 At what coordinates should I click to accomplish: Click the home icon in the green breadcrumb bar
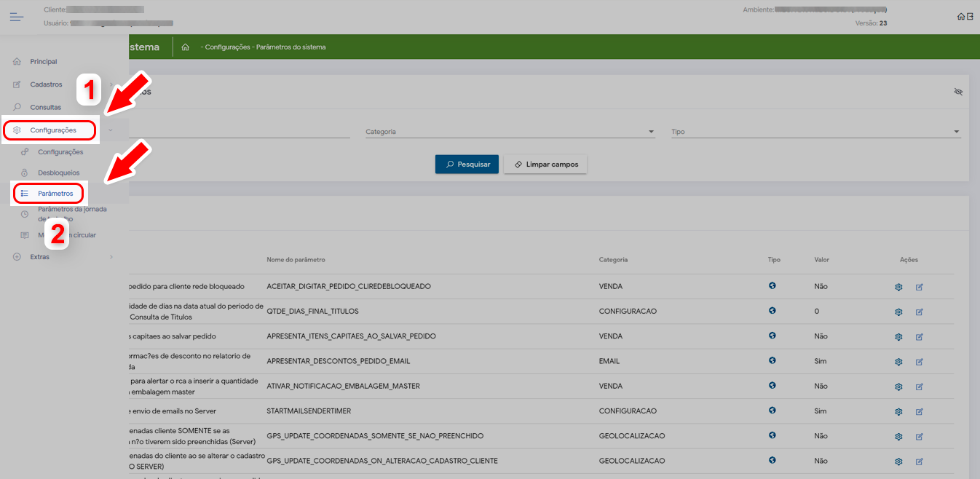pos(186,47)
